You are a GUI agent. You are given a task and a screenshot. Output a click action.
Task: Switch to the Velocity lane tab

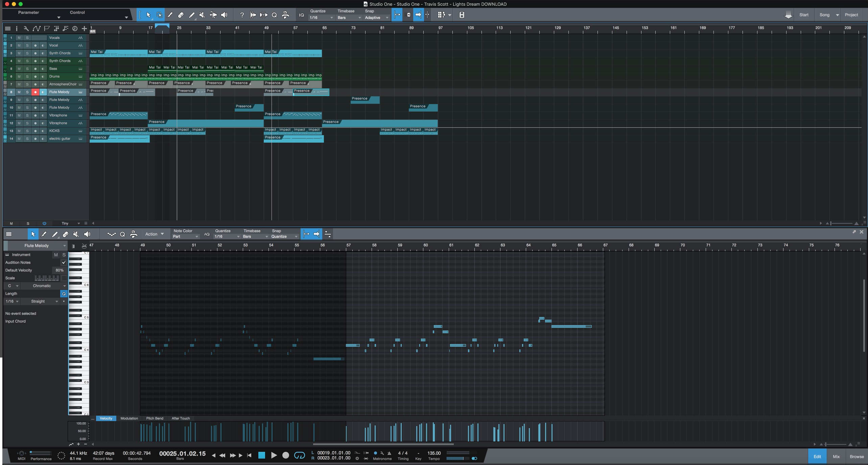106,418
